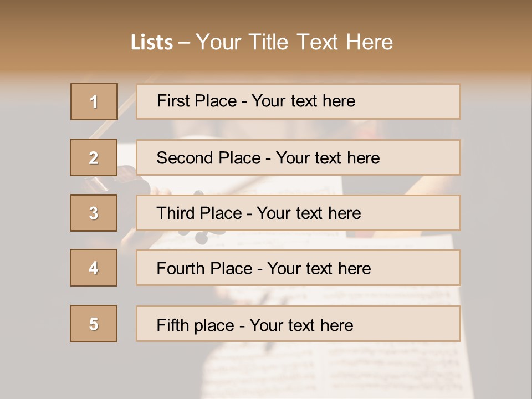Screen dimensions: 532x399
Task: Click the words 'Fourth Place'
Action: coord(204,269)
